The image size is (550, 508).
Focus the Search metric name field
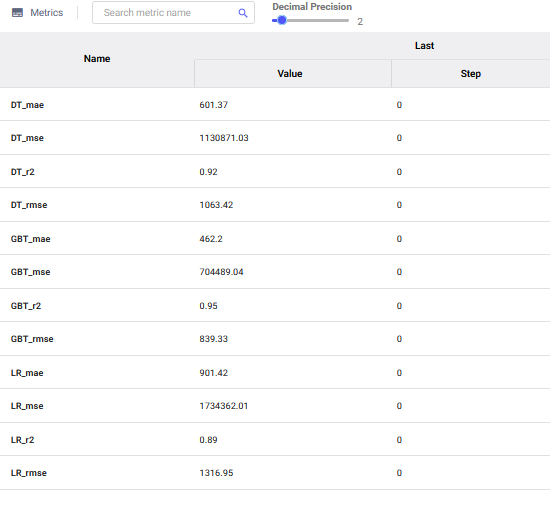[173, 13]
